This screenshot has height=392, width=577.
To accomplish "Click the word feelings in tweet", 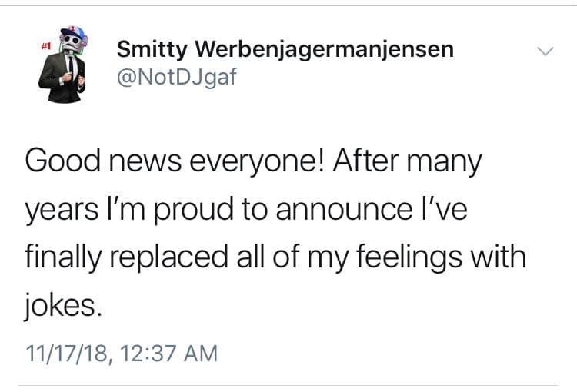I will coord(409,257).
